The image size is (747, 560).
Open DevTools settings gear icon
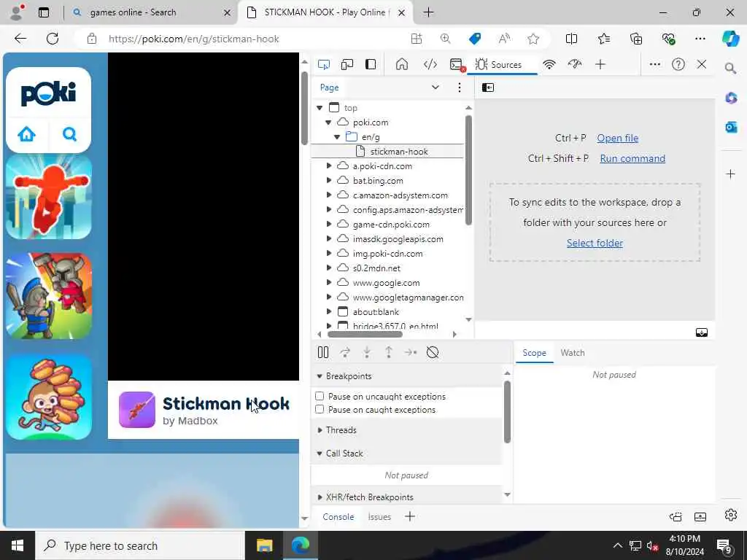pyautogui.click(x=730, y=515)
